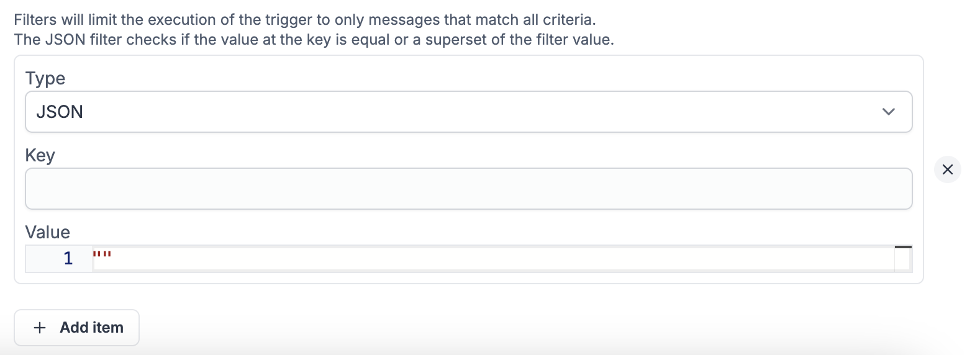Click the Key field label
The height and width of the screenshot is (355, 980).
click(40, 155)
